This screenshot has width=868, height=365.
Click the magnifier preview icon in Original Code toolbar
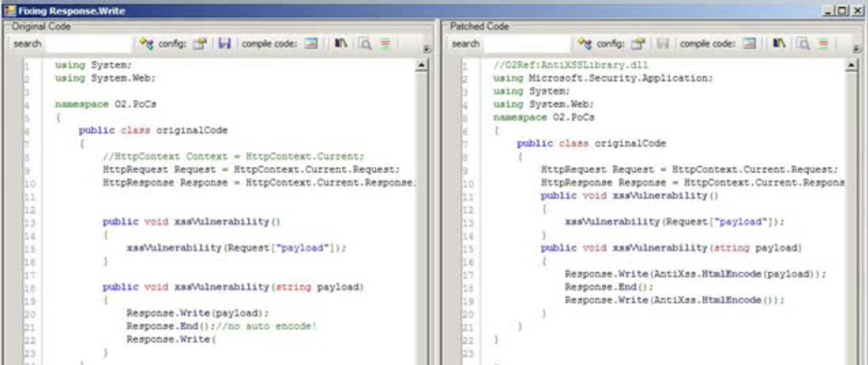click(364, 44)
